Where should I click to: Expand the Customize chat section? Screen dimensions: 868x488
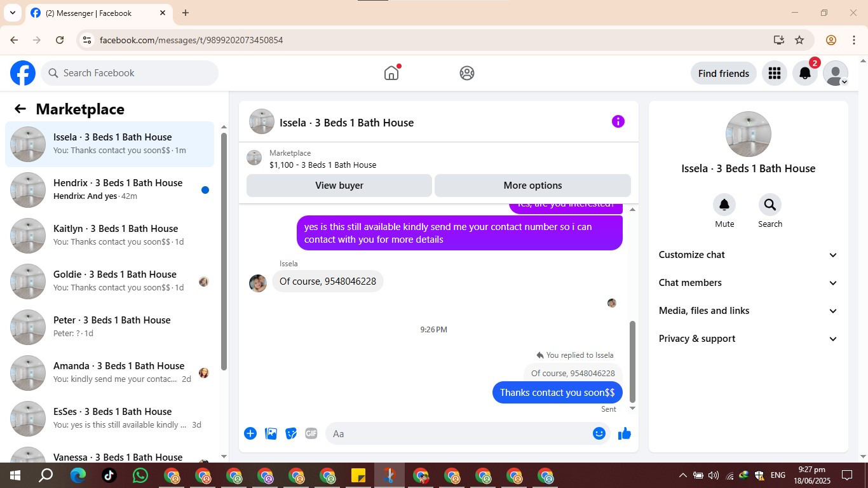[x=749, y=255]
